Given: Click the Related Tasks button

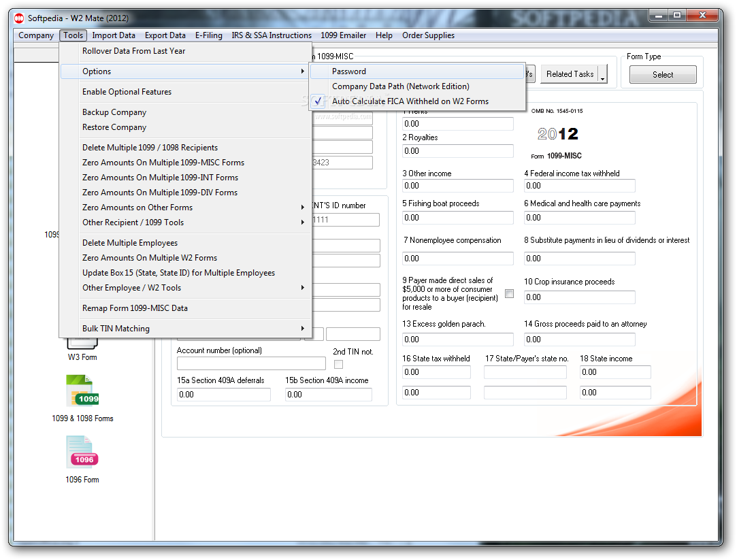Looking at the screenshot, I should coord(570,74).
